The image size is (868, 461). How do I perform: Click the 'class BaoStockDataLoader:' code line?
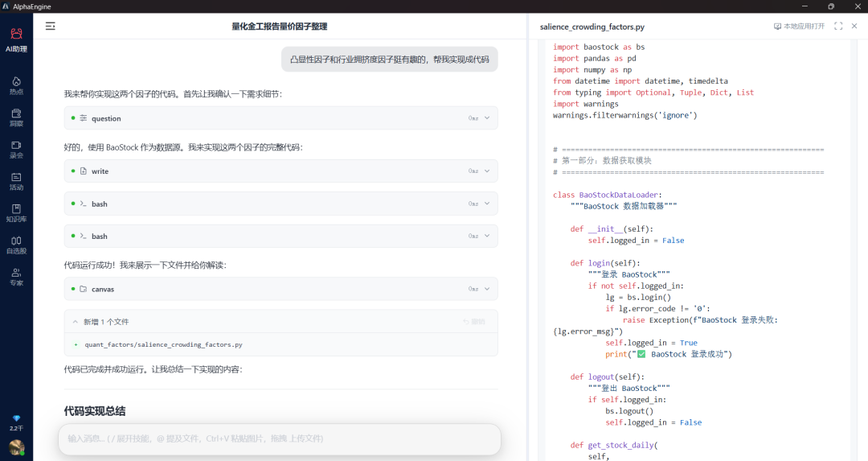(x=608, y=195)
